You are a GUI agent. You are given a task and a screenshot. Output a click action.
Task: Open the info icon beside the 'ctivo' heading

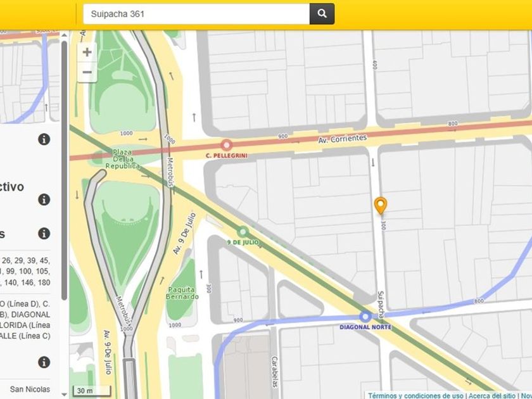click(x=44, y=199)
